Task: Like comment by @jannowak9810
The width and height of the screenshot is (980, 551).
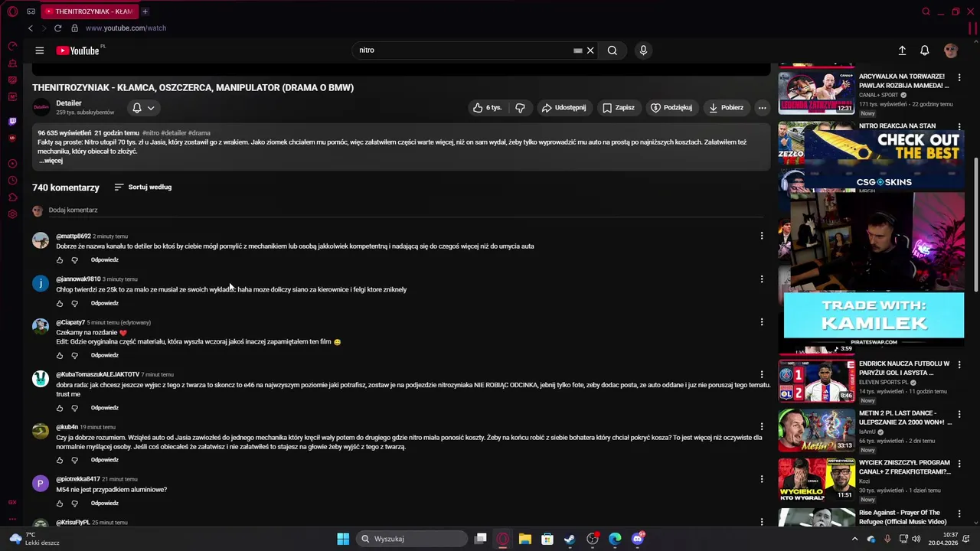Action: click(x=60, y=303)
